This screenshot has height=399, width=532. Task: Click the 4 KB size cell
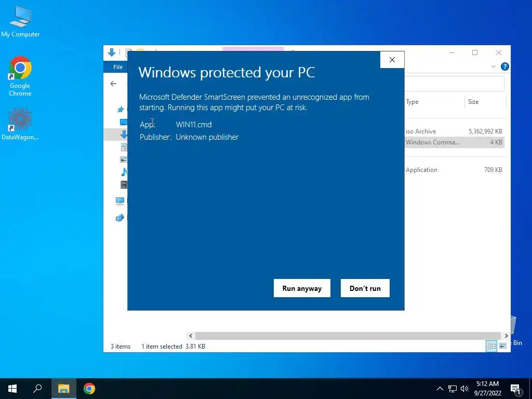point(496,142)
